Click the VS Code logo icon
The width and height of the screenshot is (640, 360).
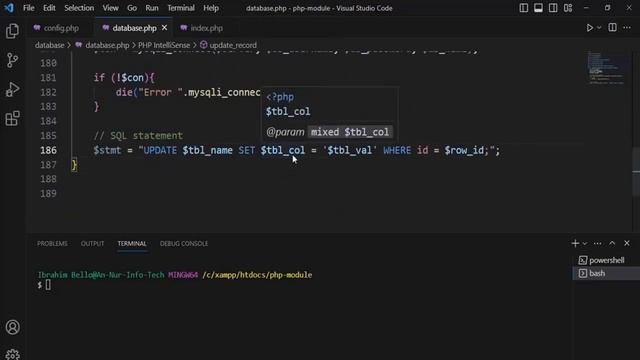pyautogui.click(x=9, y=8)
